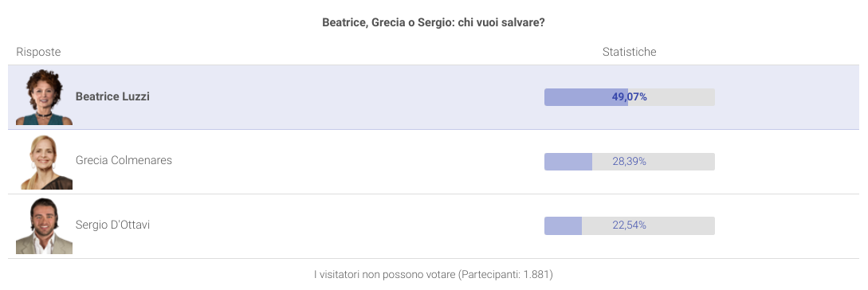Select the Sergio D'Ottavi name label
This screenshot has height=290, width=868.
(112, 225)
